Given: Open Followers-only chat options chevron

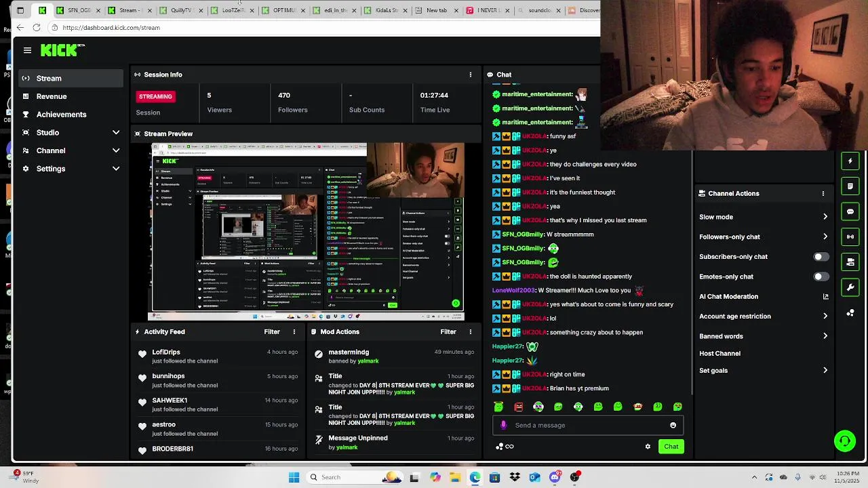Looking at the screenshot, I should (x=825, y=237).
